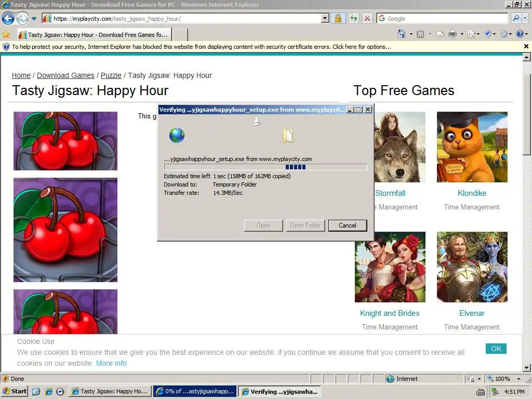Open the Knight and Brides game image

pos(390,267)
